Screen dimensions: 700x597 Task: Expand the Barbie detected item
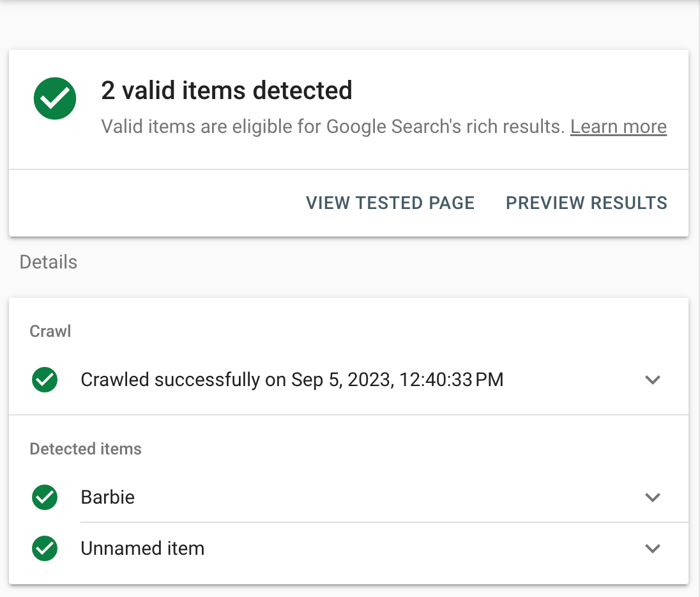click(x=653, y=497)
